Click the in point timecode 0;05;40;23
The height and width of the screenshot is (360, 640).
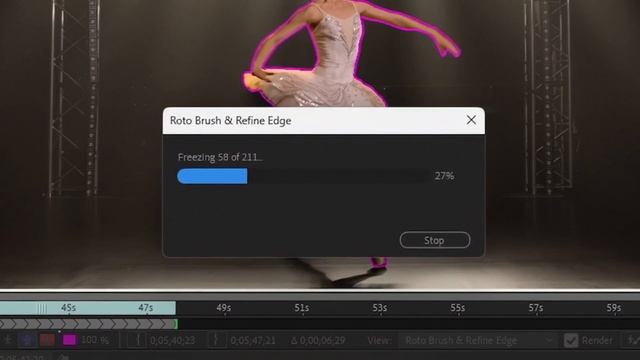(x=172, y=340)
